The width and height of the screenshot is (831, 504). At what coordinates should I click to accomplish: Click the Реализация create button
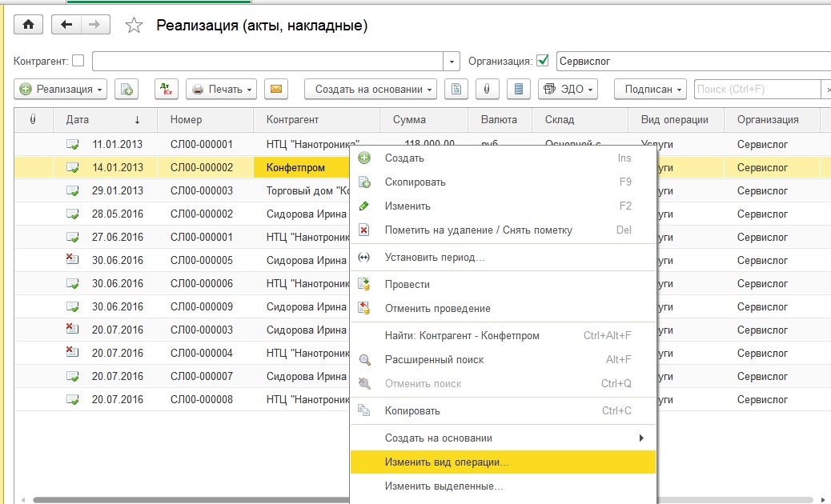tap(61, 89)
